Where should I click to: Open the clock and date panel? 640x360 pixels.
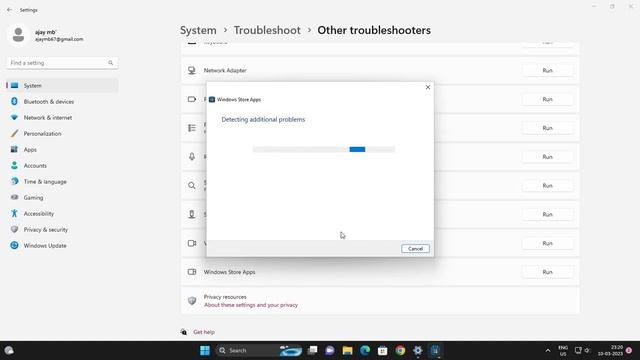610,350
